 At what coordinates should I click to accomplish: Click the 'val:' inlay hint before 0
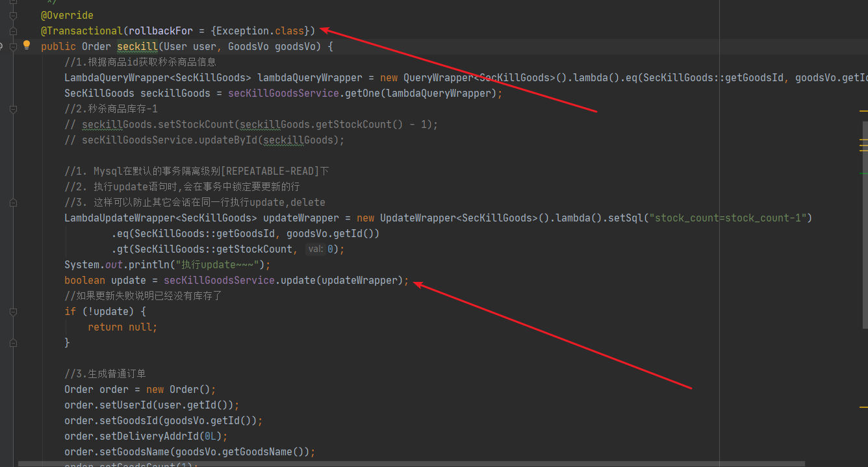(315, 249)
